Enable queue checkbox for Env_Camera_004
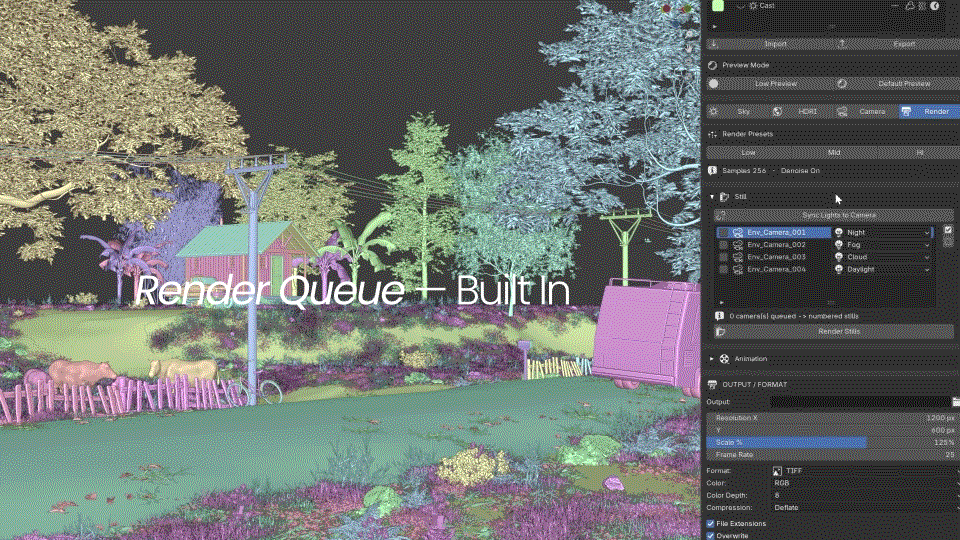This screenshot has height=540, width=960. (724, 269)
